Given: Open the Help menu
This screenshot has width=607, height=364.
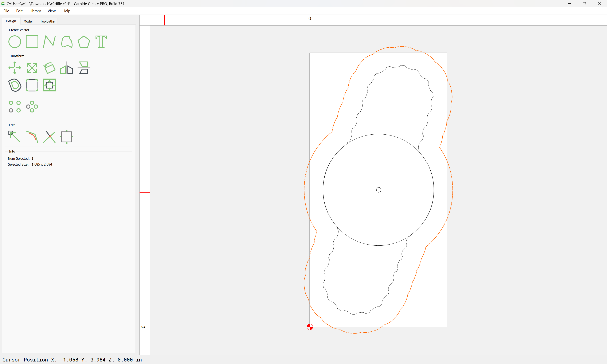Looking at the screenshot, I should coord(66,11).
